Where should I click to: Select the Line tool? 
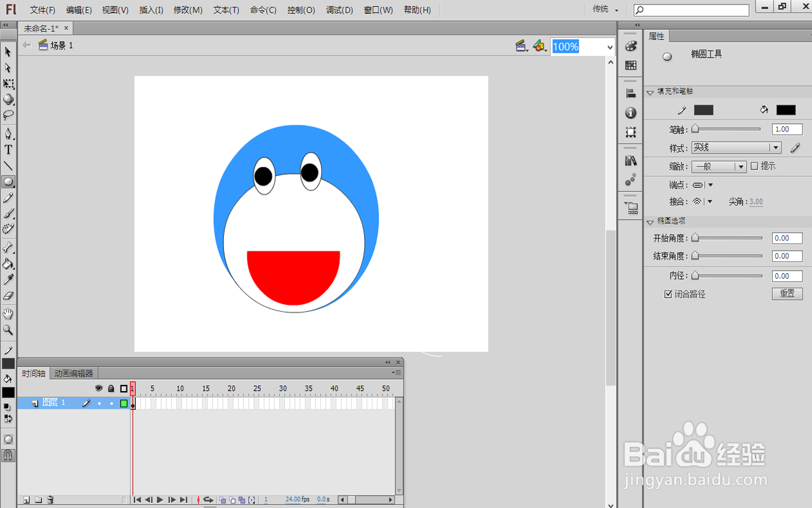point(8,166)
